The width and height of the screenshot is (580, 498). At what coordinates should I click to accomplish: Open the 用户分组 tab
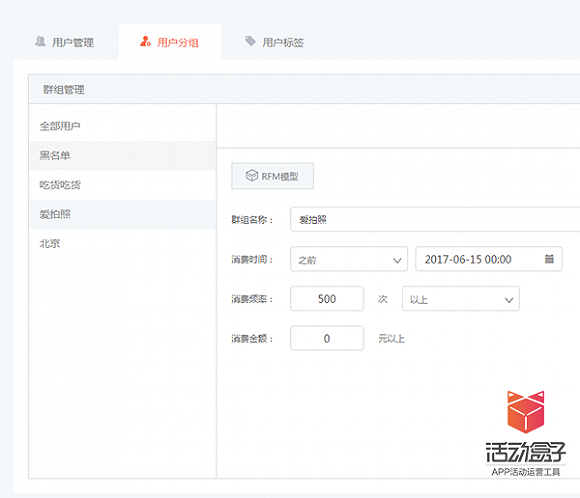click(170, 42)
